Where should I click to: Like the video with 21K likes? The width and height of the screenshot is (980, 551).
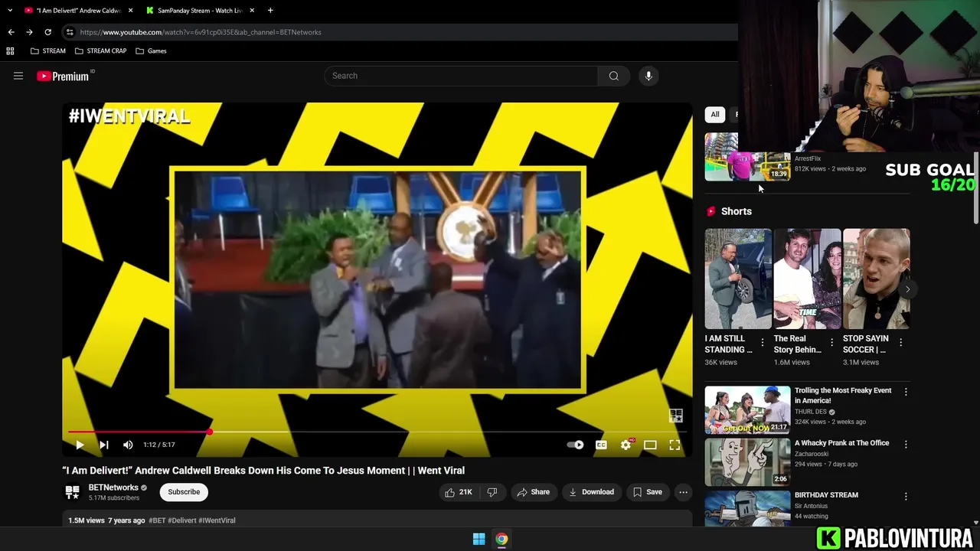pyautogui.click(x=458, y=492)
